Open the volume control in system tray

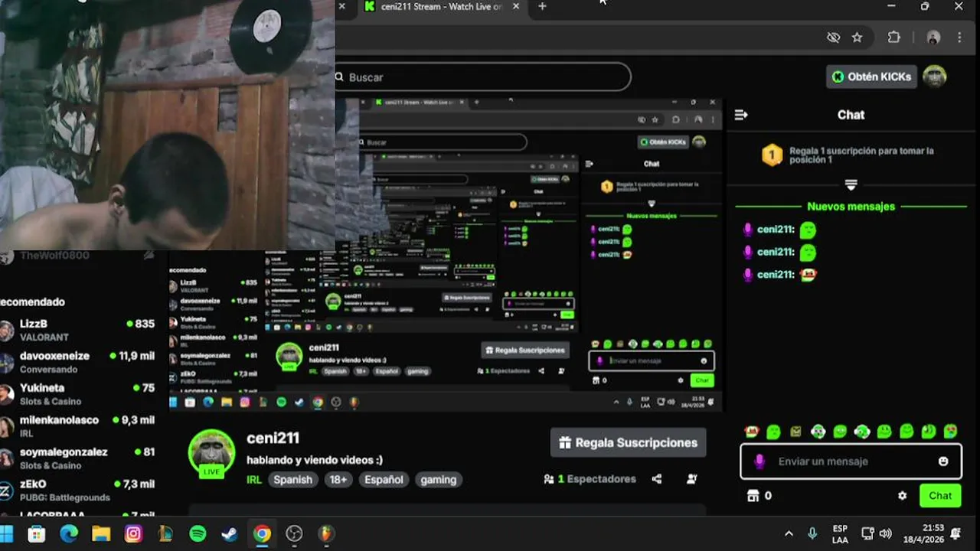click(886, 533)
